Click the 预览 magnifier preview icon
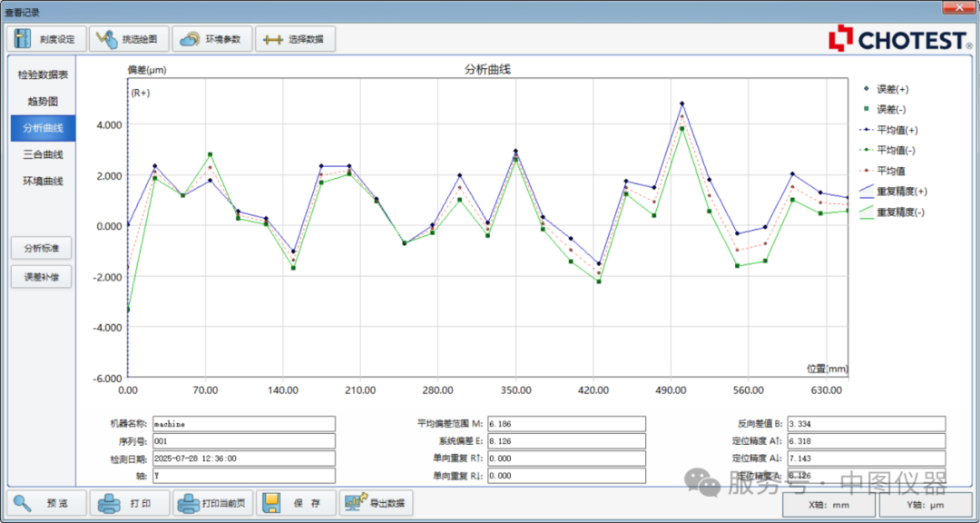The height and width of the screenshot is (523, 980). click(24, 503)
